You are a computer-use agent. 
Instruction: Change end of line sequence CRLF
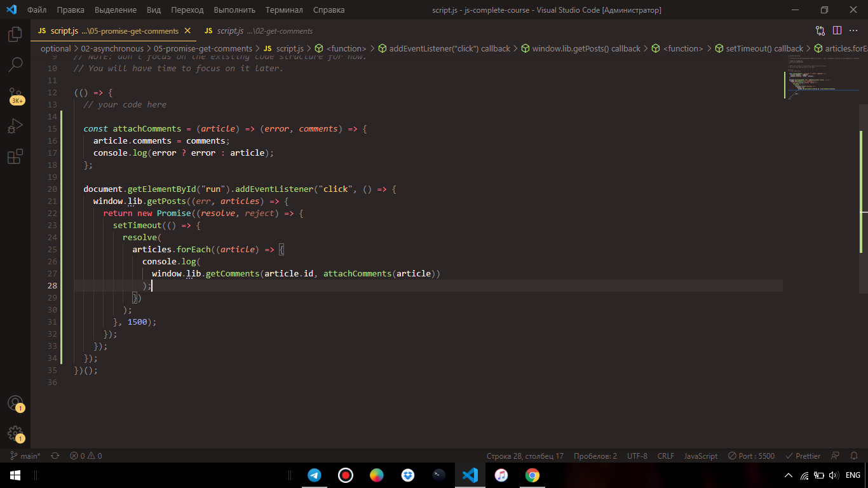point(665,456)
